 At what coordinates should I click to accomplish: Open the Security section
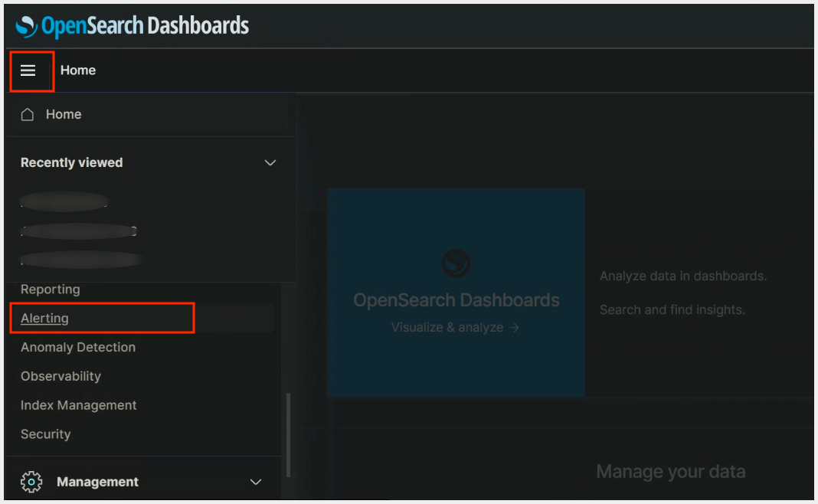[x=45, y=434]
